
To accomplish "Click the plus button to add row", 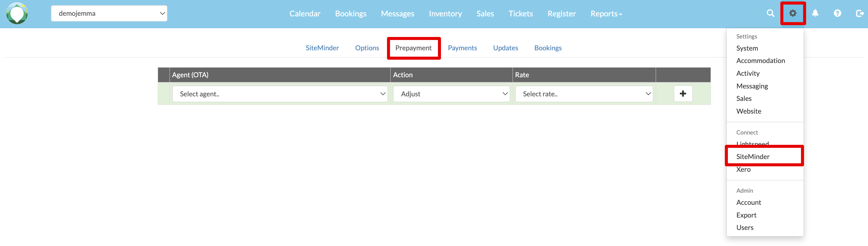I will [683, 94].
